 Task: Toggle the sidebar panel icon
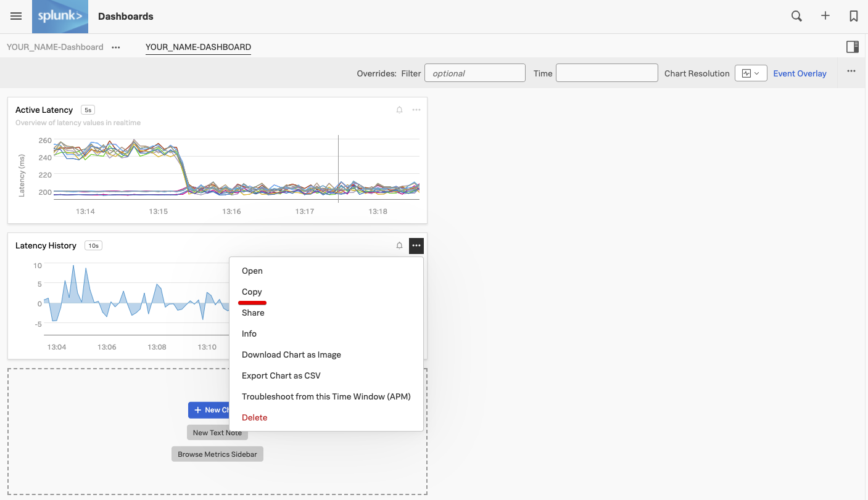coord(853,47)
